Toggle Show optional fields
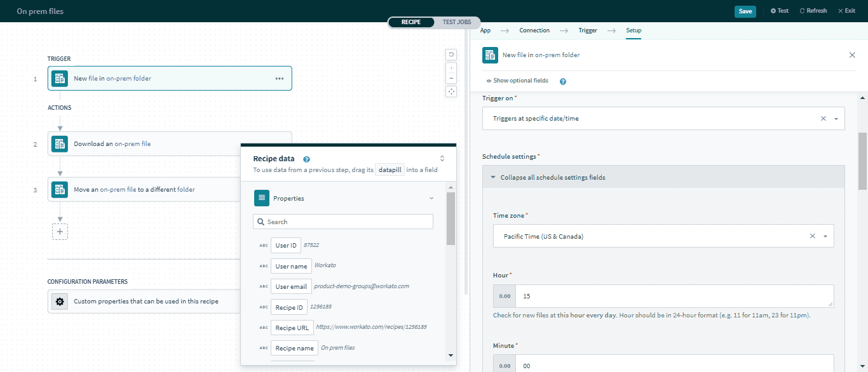 (517, 81)
